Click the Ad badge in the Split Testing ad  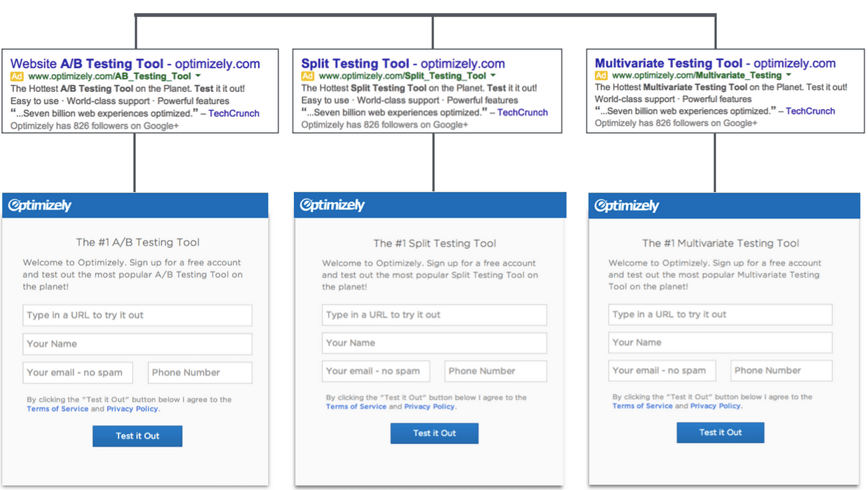pos(308,77)
